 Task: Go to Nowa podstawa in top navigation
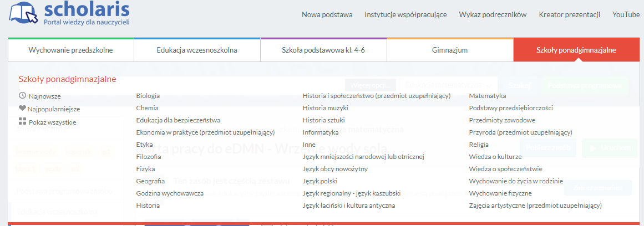(x=327, y=15)
